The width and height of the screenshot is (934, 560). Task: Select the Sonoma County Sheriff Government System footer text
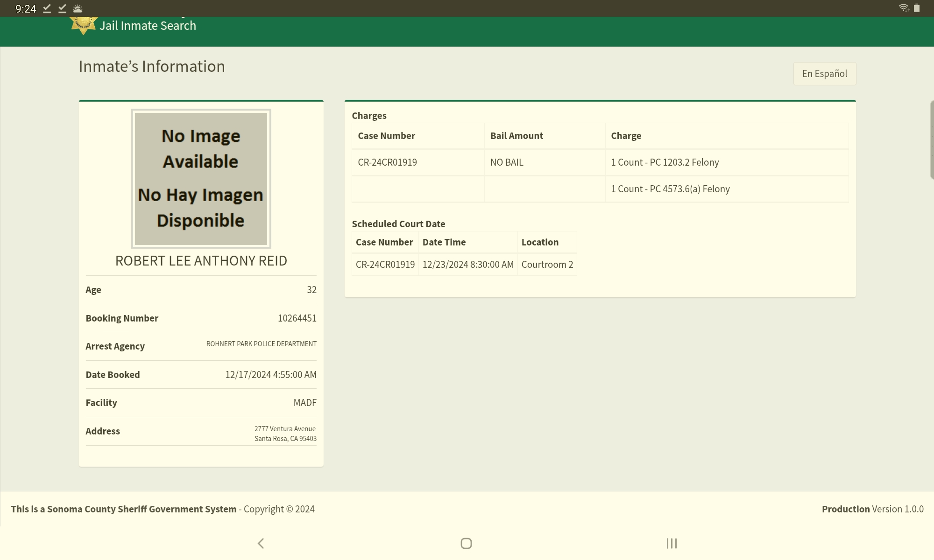123,509
